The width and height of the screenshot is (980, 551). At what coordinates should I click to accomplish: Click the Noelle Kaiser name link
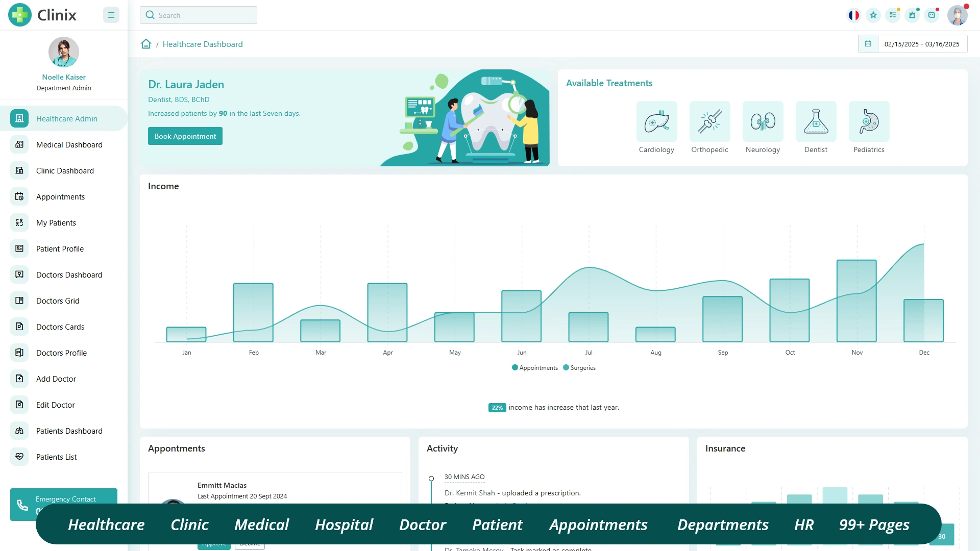64,77
